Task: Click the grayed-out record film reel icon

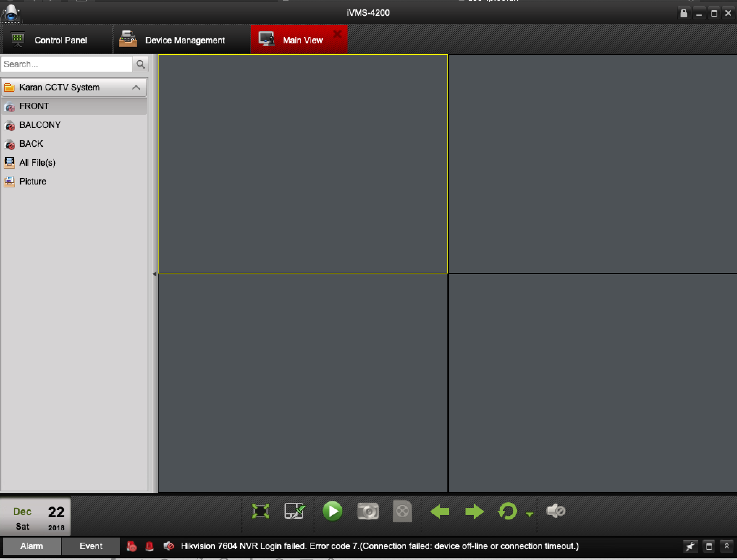Action: [x=402, y=511]
